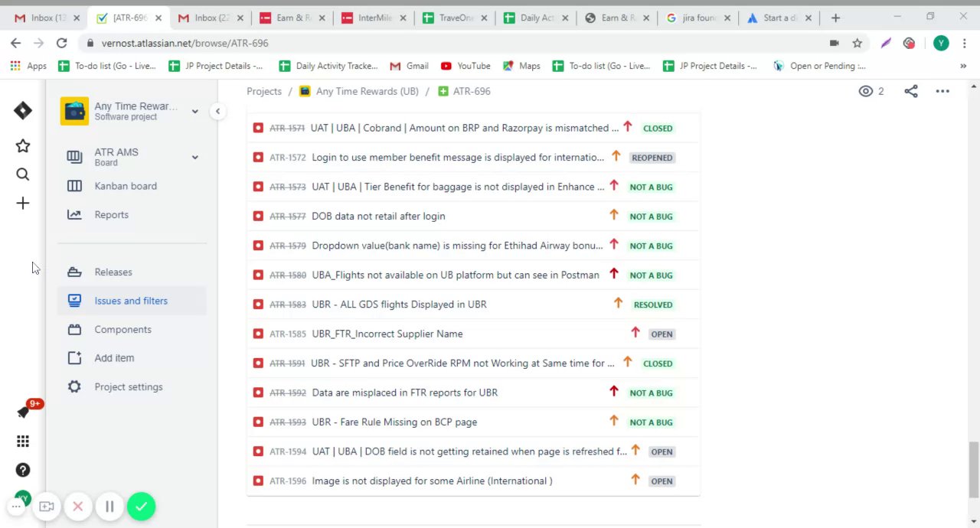Open issue ATR-1571 link
980x528 pixels.
coord(287,129)
